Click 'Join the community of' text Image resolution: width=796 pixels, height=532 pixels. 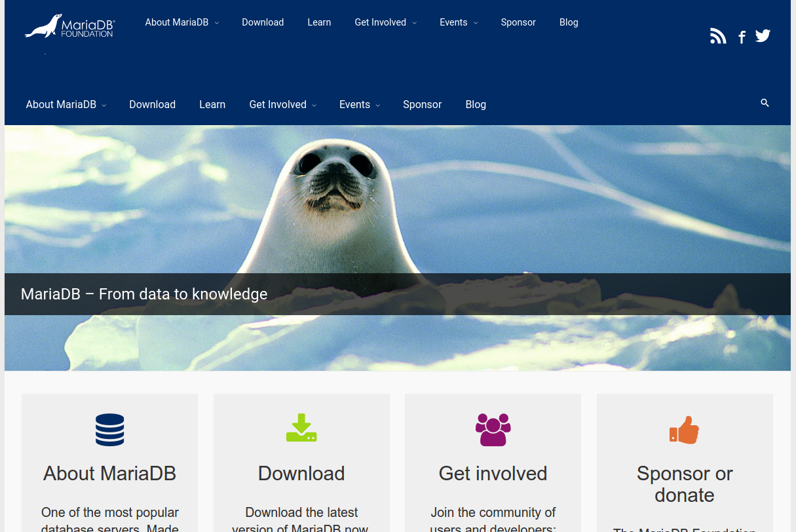(493, 512)
